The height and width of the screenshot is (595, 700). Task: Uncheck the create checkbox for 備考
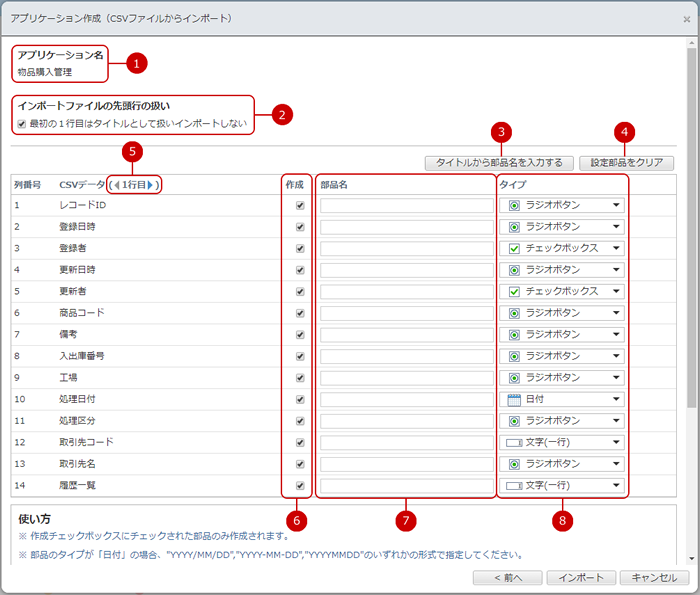coord(300,334)
